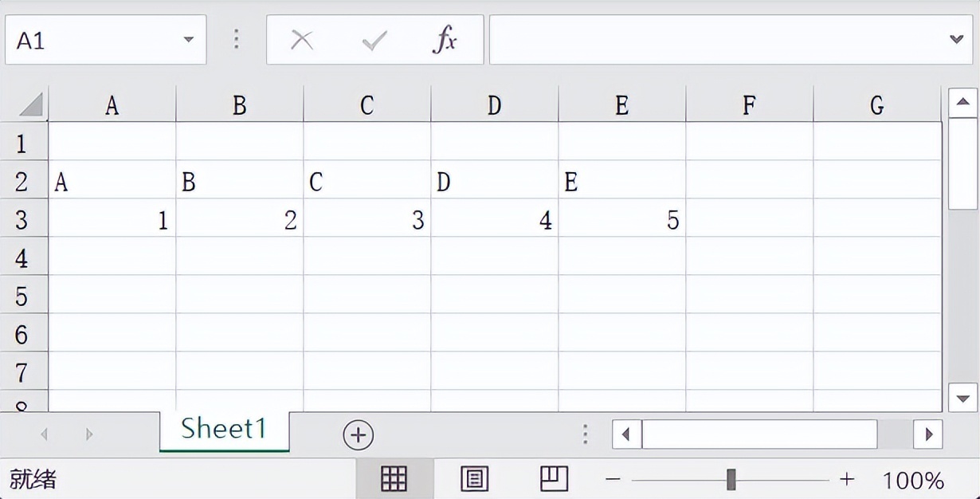980x499 pixels.
Task: Click the zoom out minus icon
Action: (x=613, y=479)
